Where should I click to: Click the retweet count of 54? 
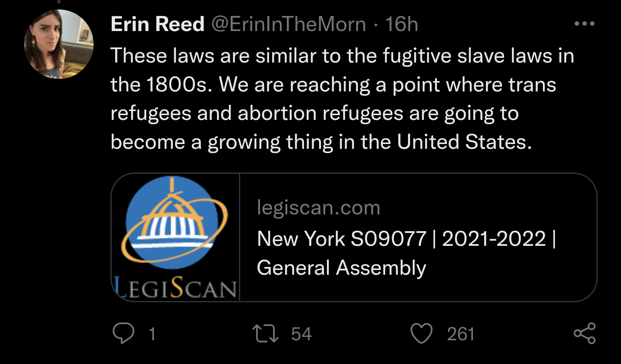(301, 334)
